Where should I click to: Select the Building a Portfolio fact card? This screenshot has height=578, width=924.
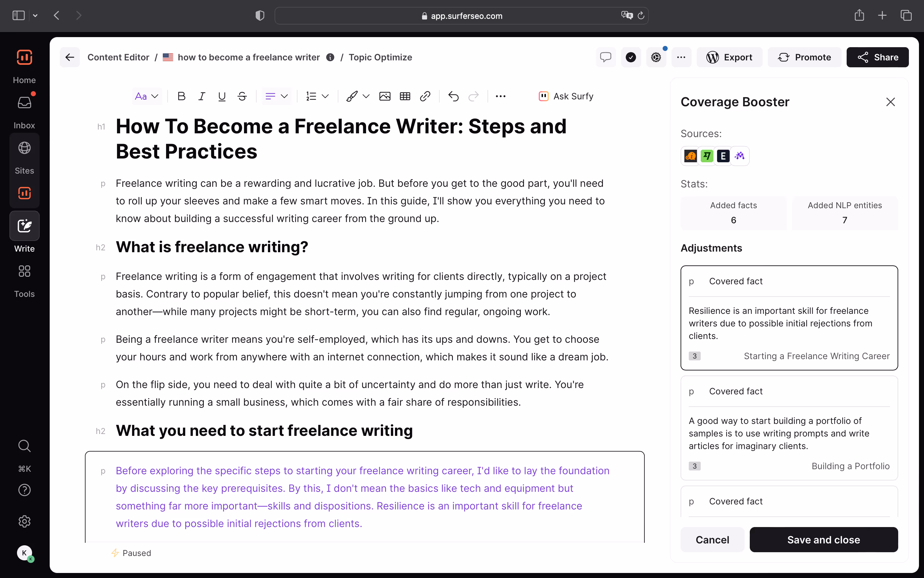click(789, 428)
